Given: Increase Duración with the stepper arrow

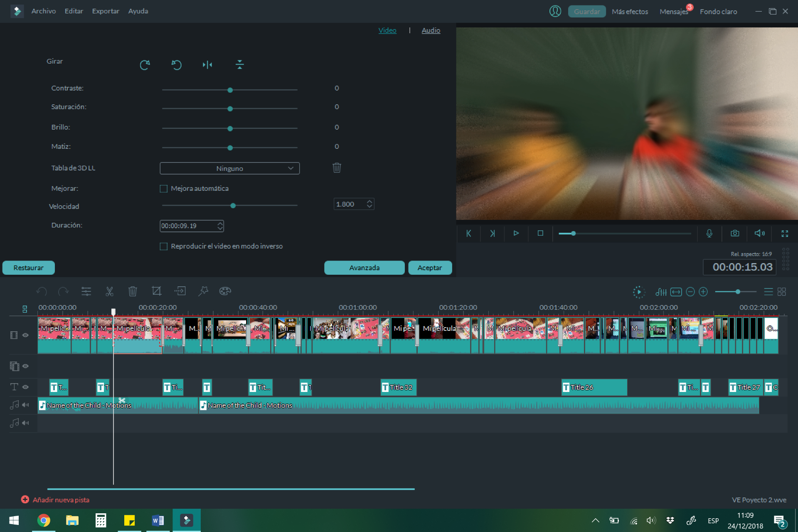Looking at the screenshot, I should coord(220,224).
